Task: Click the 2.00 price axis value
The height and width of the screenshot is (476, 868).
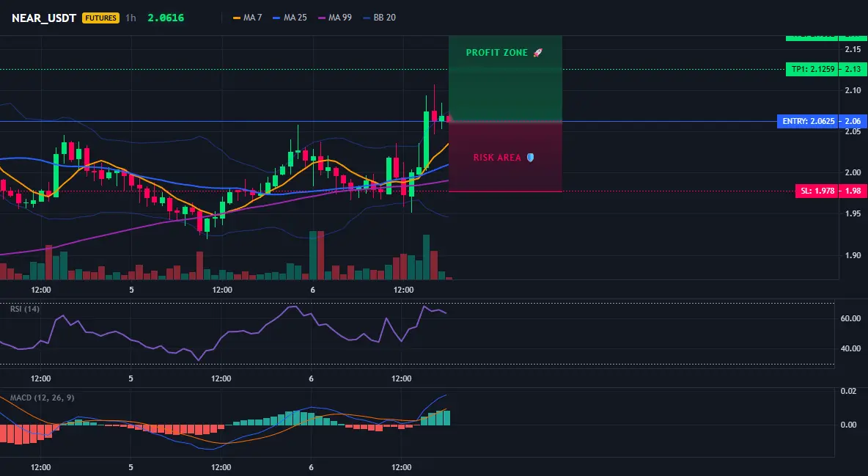Action: click(x=853, y=172)
